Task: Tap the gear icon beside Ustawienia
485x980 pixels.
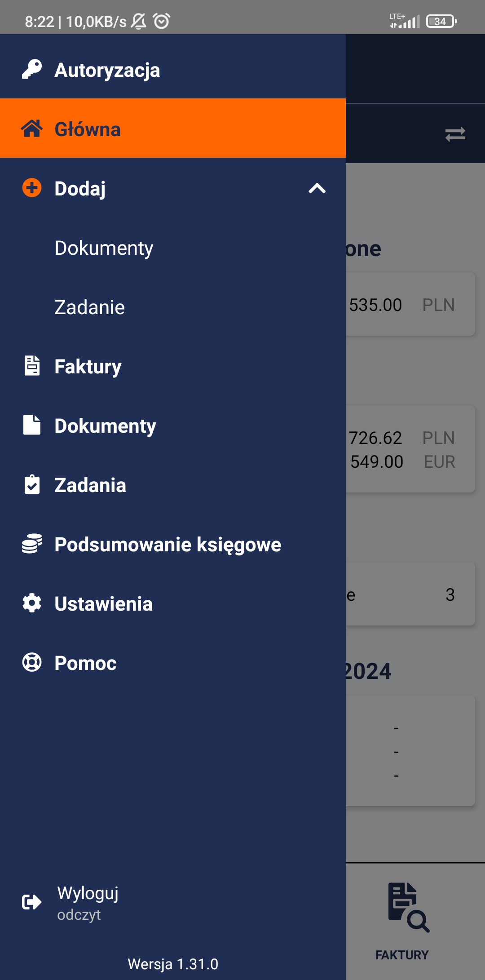Action: tap(32, 603)
